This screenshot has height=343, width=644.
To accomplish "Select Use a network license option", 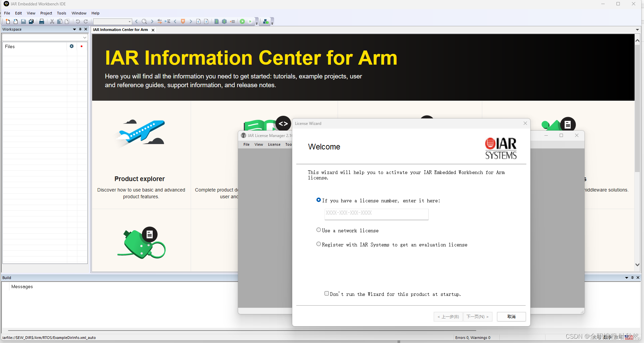I will click(x=318, y=230).
